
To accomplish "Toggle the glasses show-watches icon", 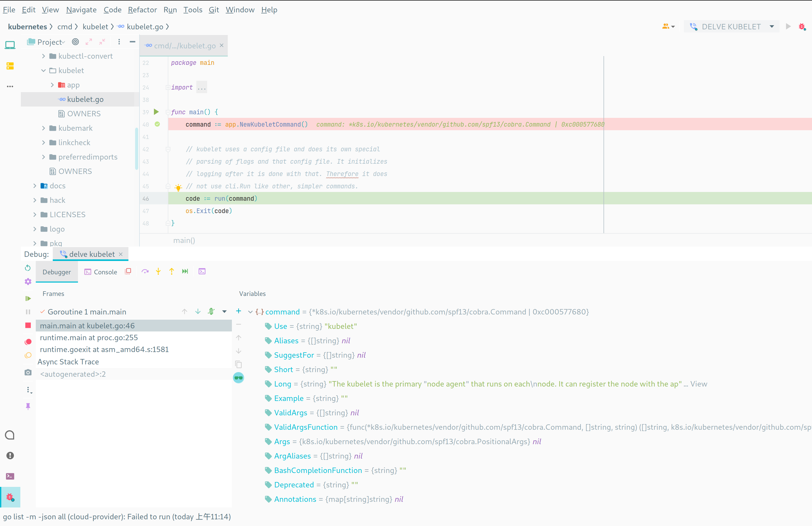I will point(239,378).
